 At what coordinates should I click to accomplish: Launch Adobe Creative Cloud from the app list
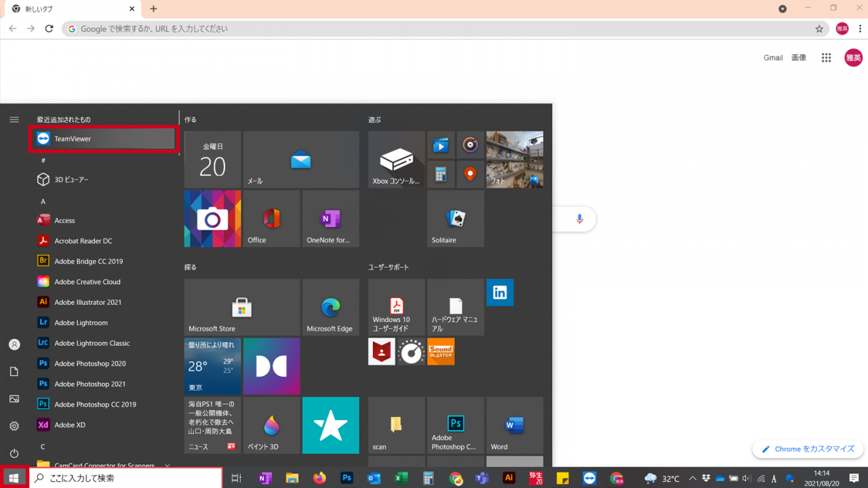pyautogui.click(x=104, y=282)
